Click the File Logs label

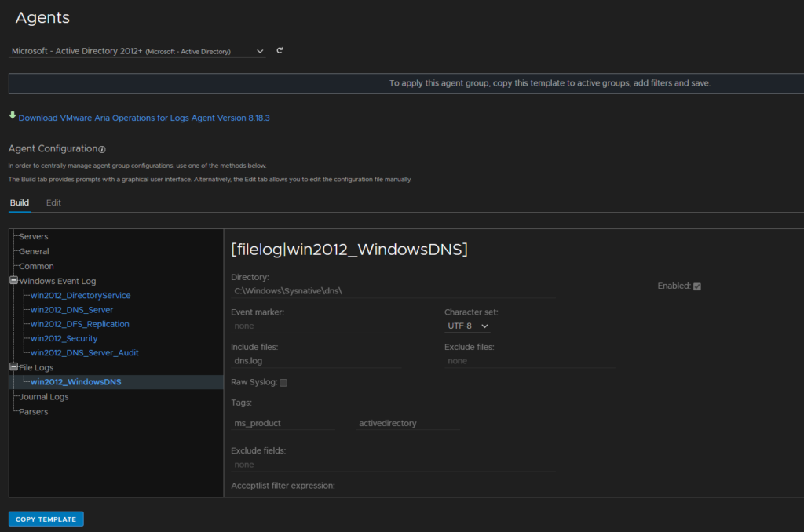[x=36, y=368]
